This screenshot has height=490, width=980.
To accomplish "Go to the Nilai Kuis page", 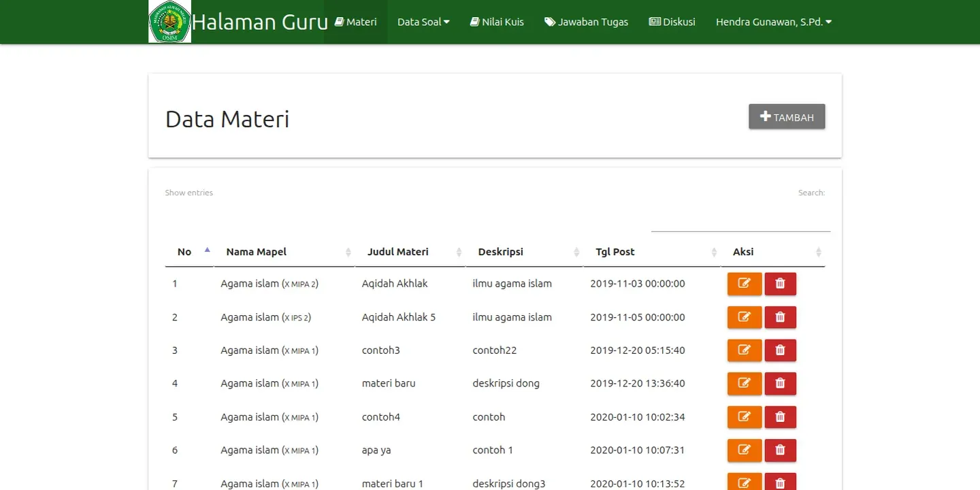I will [x=497, y=22].
